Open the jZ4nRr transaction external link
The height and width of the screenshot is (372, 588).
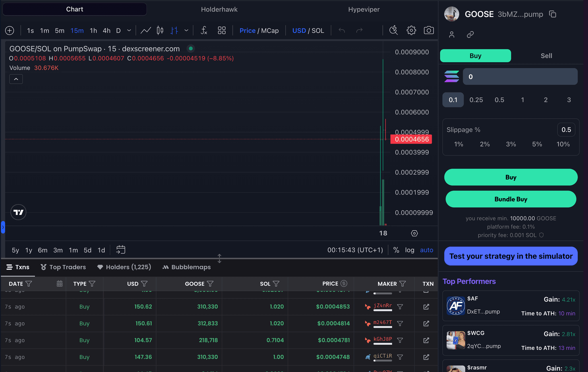click(x=426, y=307)
